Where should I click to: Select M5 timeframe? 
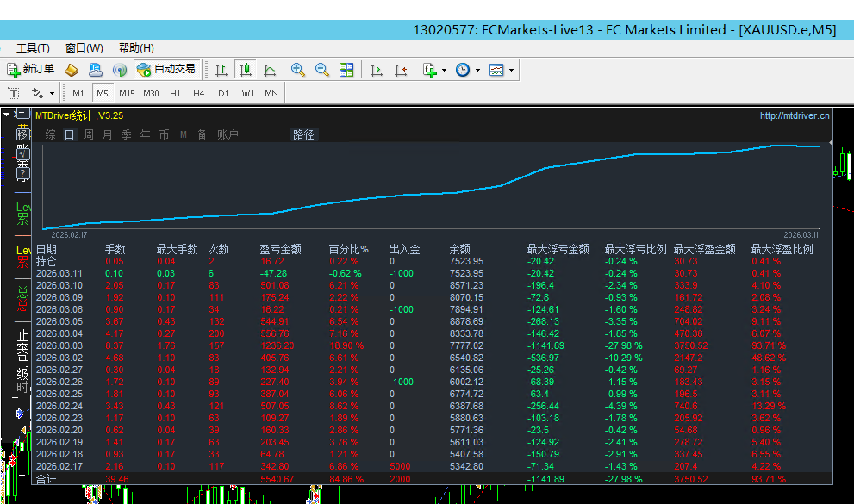pyautogui.click(x=103, y=94)
